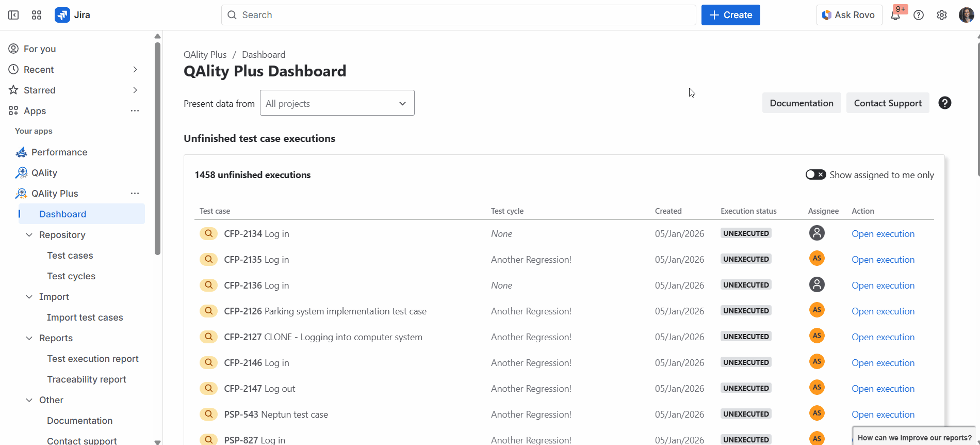This screenshot has width=980, height=445.
Task: Open execution for CFP-2126 Parking system
Action: point(883,311)
